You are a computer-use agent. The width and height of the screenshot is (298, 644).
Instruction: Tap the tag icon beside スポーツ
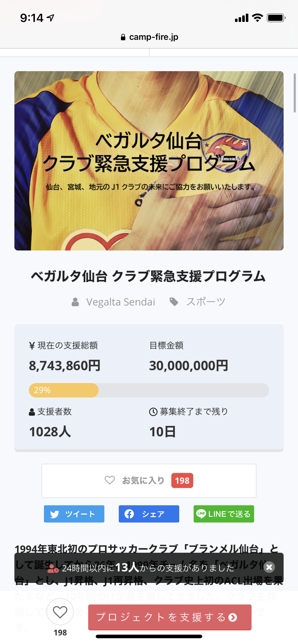tap(174, 302)
